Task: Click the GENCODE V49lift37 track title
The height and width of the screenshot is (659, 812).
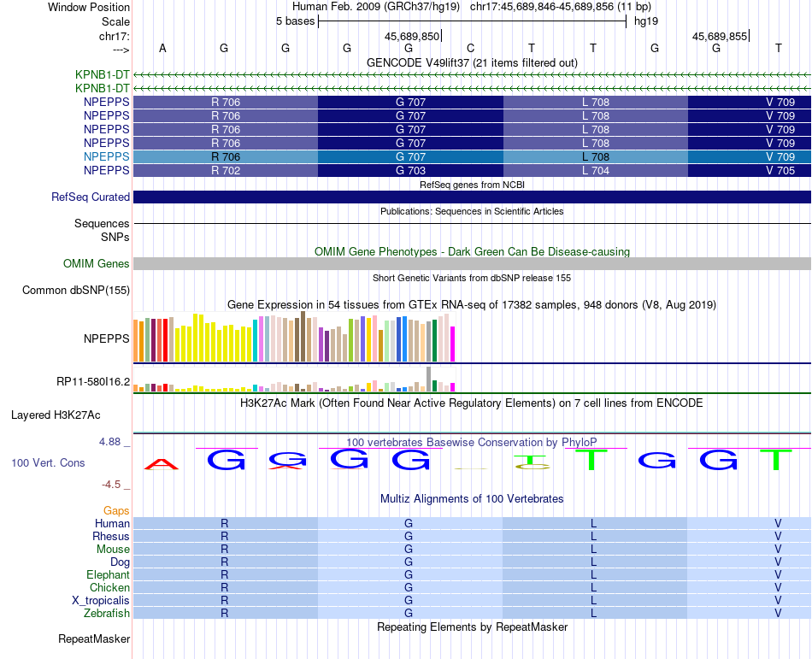Action: point(472,63)
